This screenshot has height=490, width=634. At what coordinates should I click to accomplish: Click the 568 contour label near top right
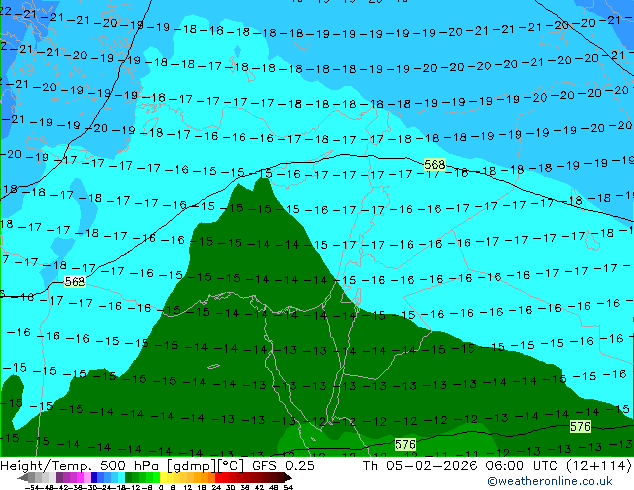pyautogui.click(x=435, y=165)
